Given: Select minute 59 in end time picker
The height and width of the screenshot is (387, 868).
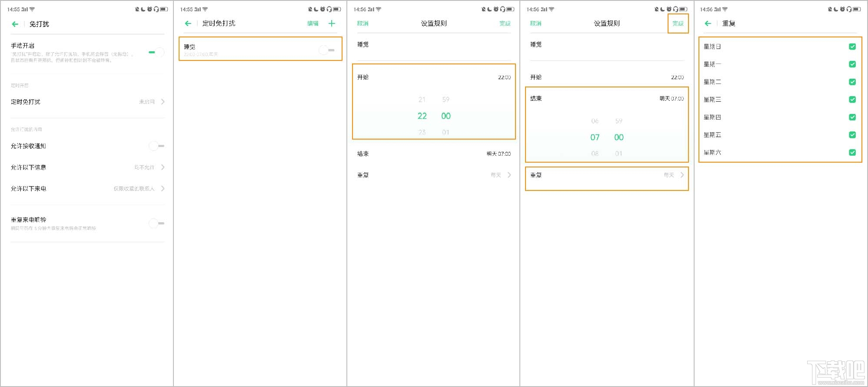Looking at the screenshot, I should coord(619,121).
